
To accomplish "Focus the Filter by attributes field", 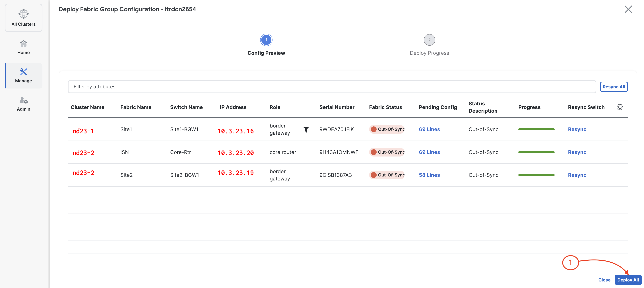I will tap(331, 87).
